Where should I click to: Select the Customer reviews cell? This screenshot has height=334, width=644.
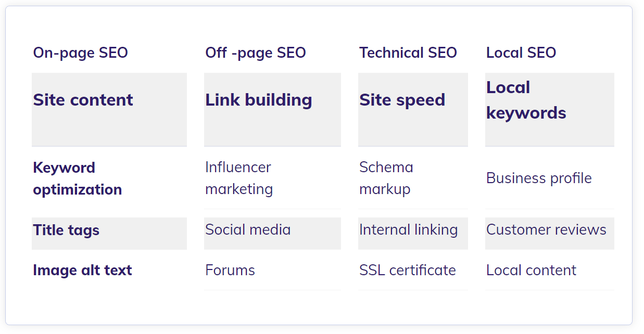point(550,234)
